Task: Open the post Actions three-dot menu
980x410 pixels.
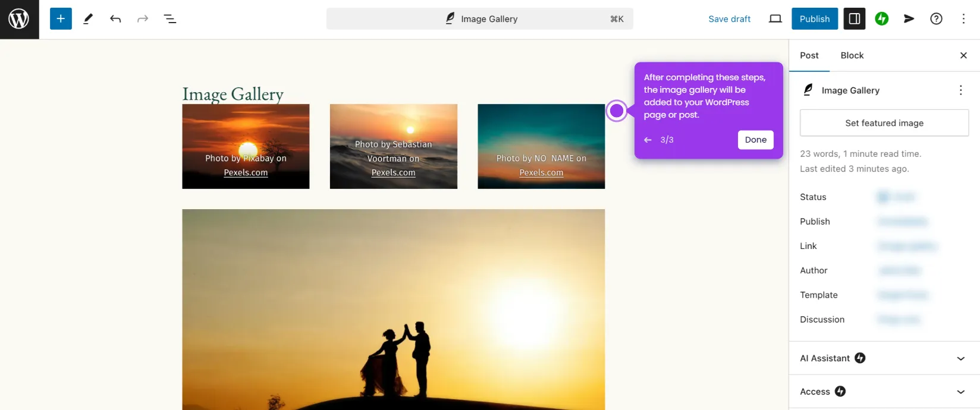Action: coord(961,90)
